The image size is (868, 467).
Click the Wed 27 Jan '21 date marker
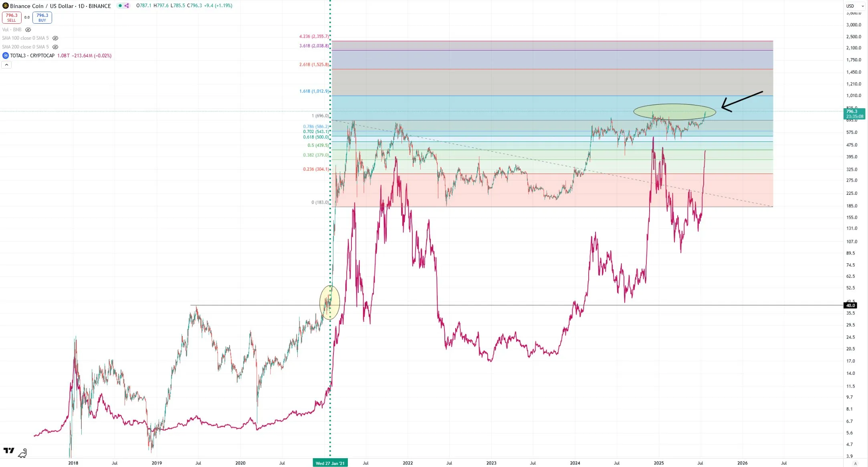pyautogui.click(x=330, y=463)
